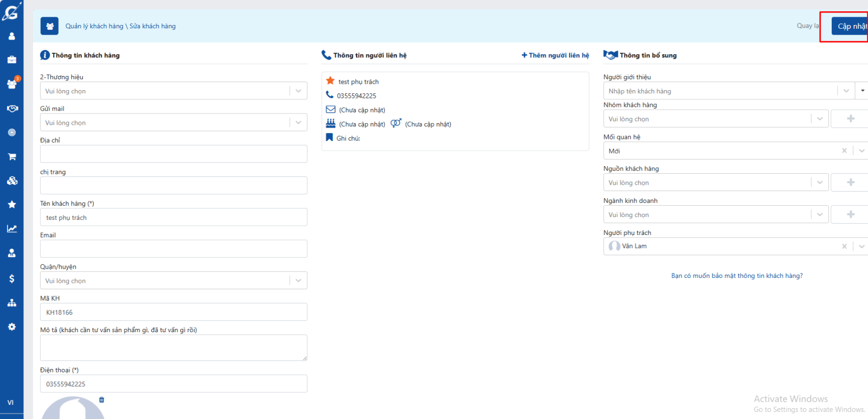This screenshot has width=868, height=419.
Task: Remove Vân Lam from Người phụ trách
Action: point(844,246)
